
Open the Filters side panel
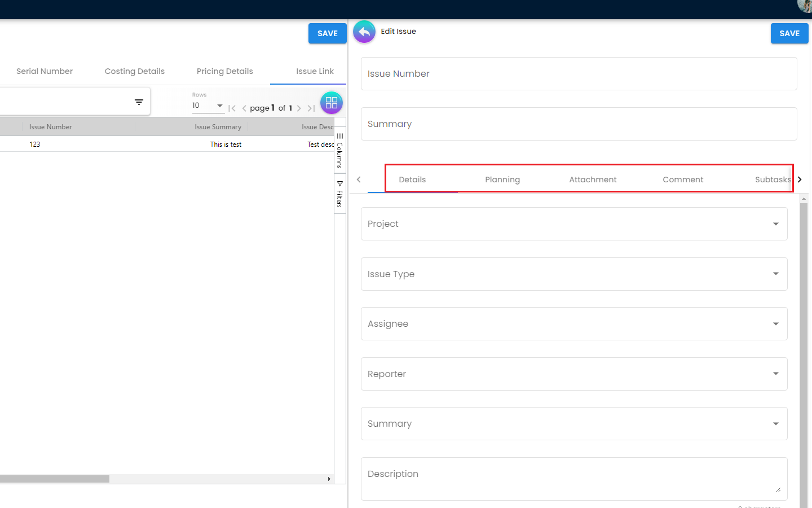[340, 194]
